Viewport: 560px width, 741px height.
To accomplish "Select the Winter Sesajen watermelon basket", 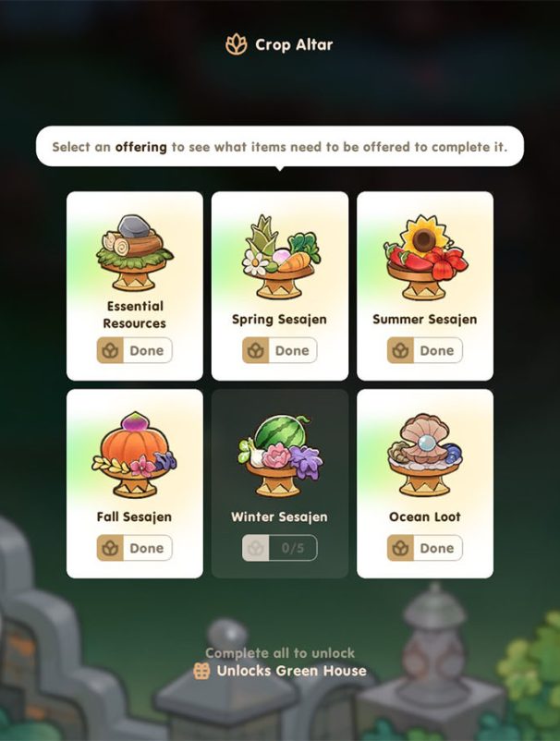I will point(280,456).
